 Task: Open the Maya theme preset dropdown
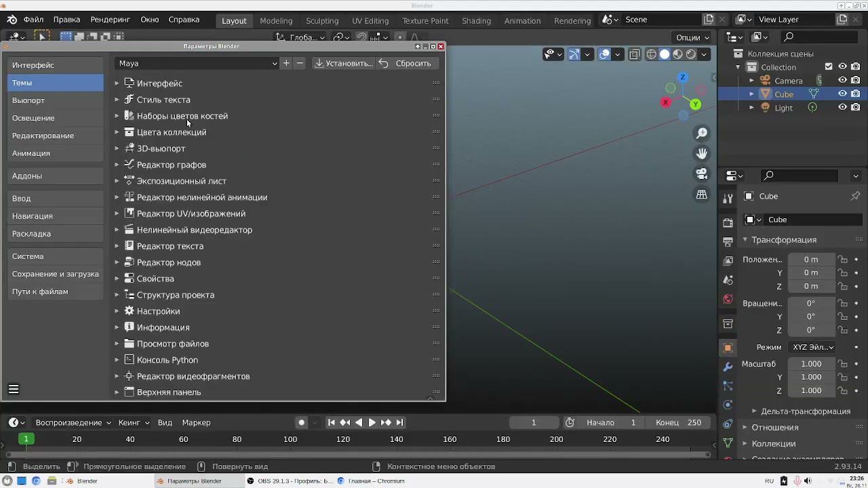(x=197, y=63)
